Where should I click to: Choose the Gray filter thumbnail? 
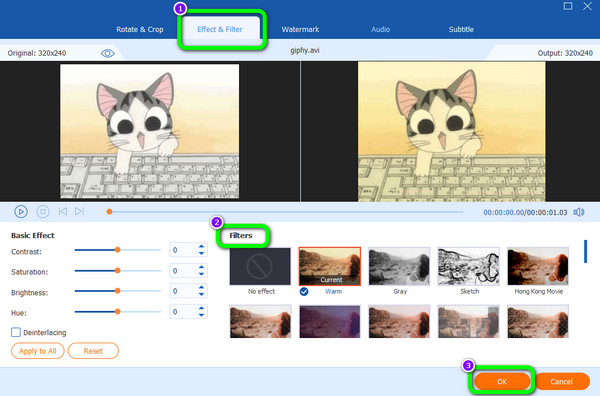[x=399, y=266]
